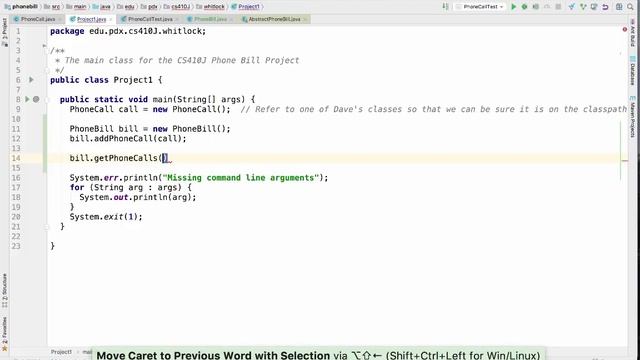
Task: Click the 'Refer to one of Dave's classes' comment
Action: pyautogui.click(x=433, y=109)
